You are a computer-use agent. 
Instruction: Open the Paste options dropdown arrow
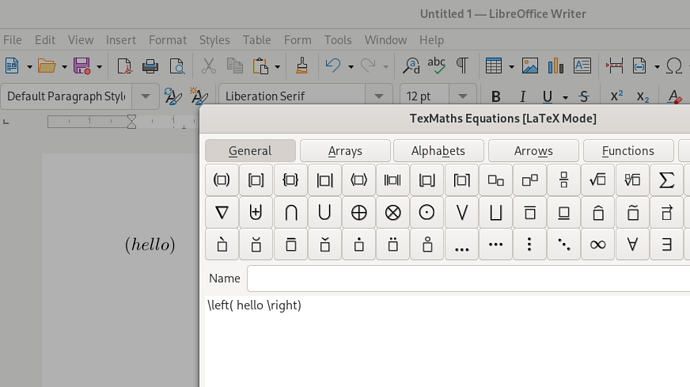click(277, 67)
